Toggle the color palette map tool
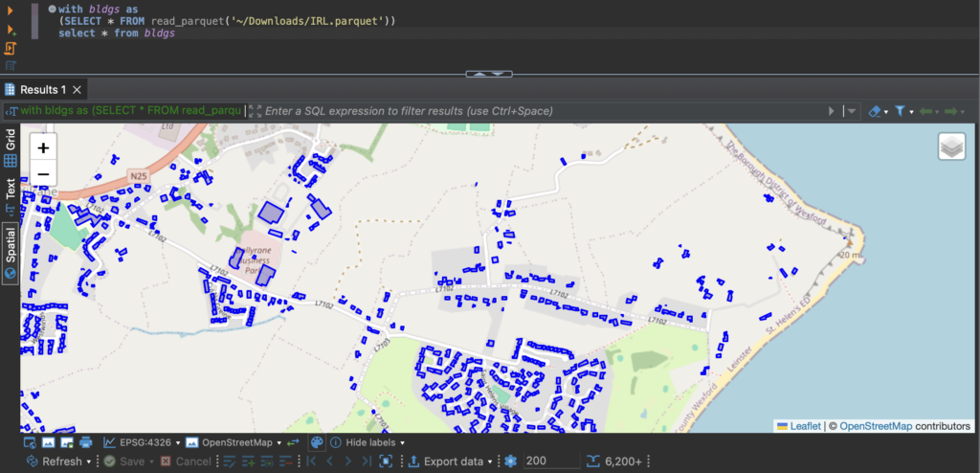The width and height of the screenshot is (980, 473). coord(317,442)
